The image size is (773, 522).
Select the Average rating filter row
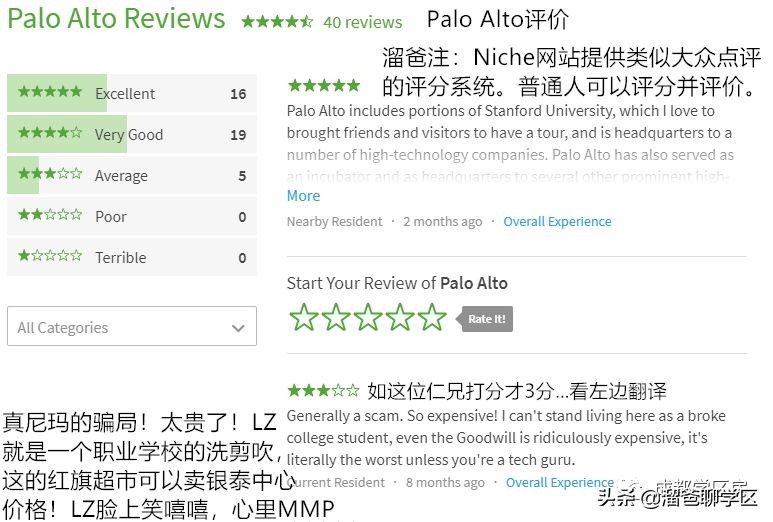point(132,175)
